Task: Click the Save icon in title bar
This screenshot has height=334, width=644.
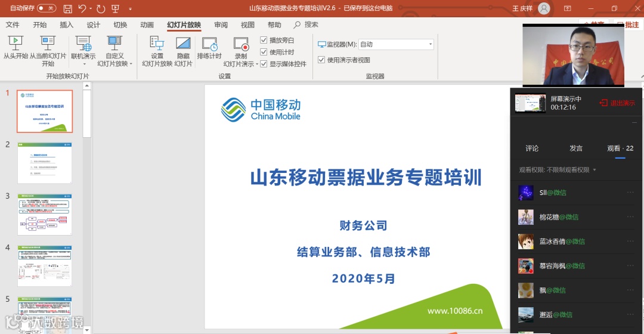Action: pos(68,8)
